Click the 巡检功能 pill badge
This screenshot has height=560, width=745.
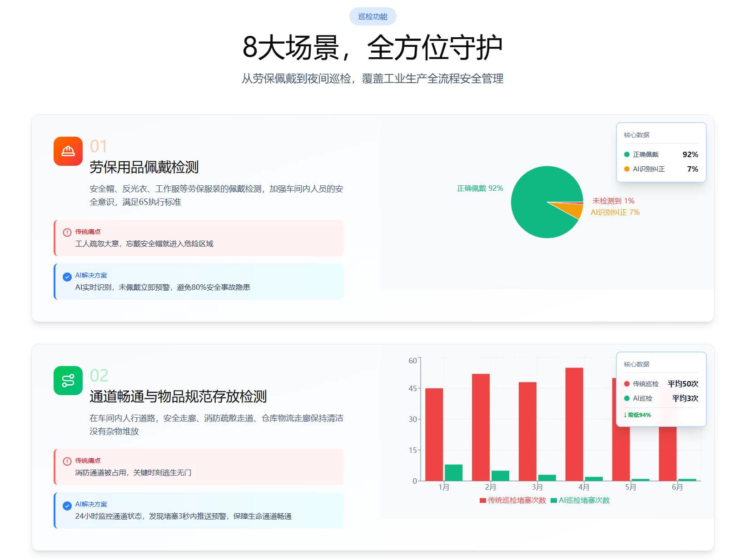372,17
